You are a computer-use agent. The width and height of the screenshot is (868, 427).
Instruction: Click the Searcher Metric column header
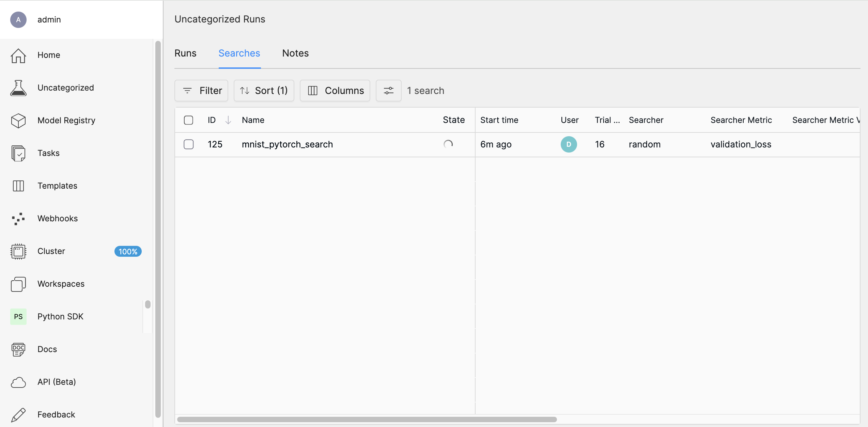click(x=741, y=120)
